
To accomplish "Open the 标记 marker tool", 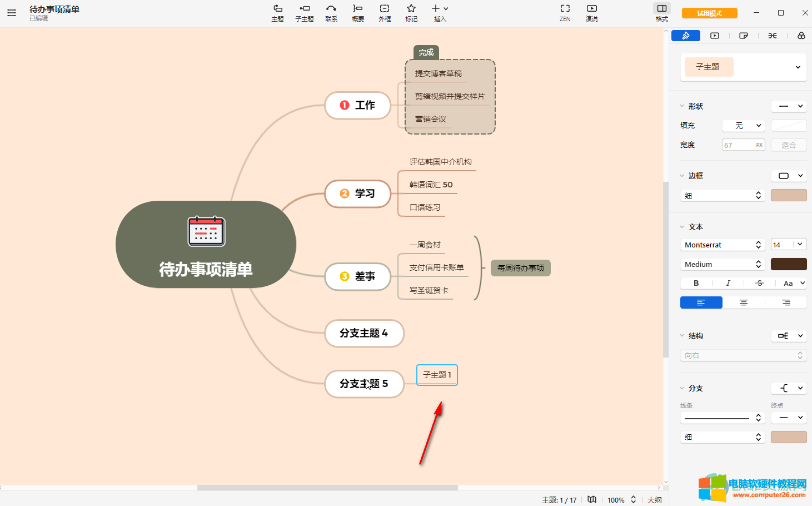I will (x=411, y=13).
